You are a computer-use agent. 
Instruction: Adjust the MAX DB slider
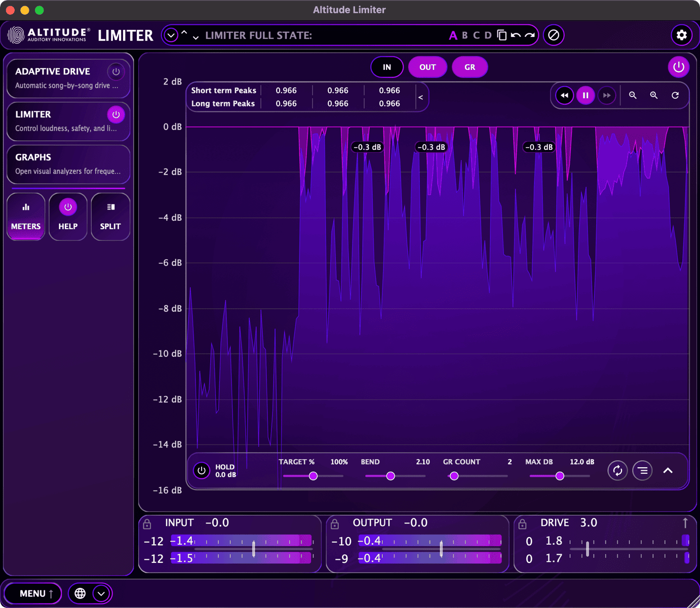point(560,476)
